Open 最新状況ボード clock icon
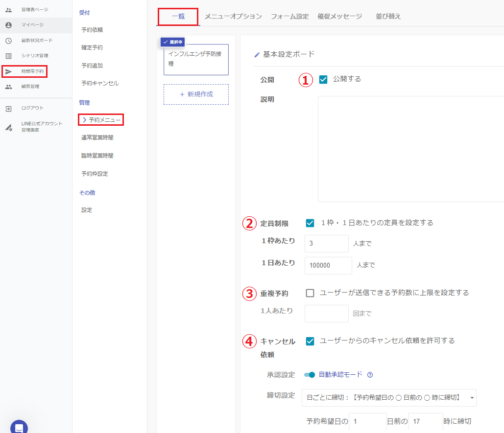Screen dimensions: 504x433 8,41
